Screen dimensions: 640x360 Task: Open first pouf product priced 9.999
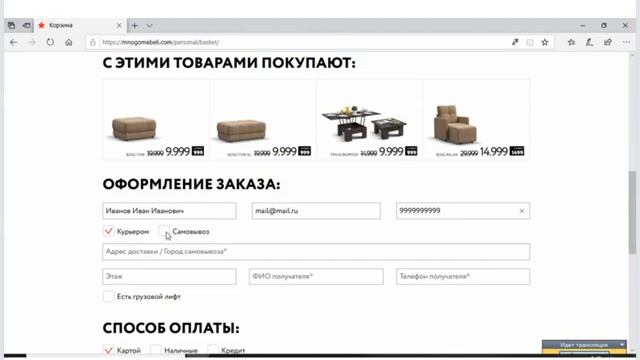(156, 120)
